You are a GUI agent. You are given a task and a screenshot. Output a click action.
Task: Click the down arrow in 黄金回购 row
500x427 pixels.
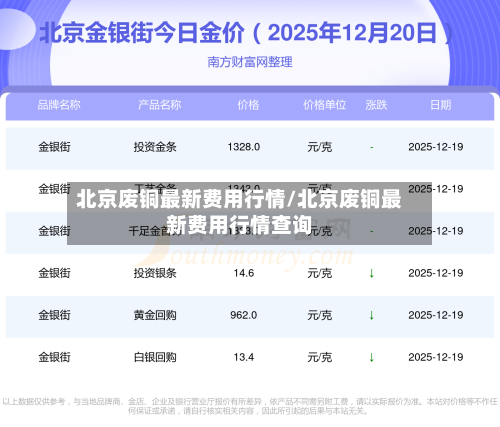coord(372,315)
